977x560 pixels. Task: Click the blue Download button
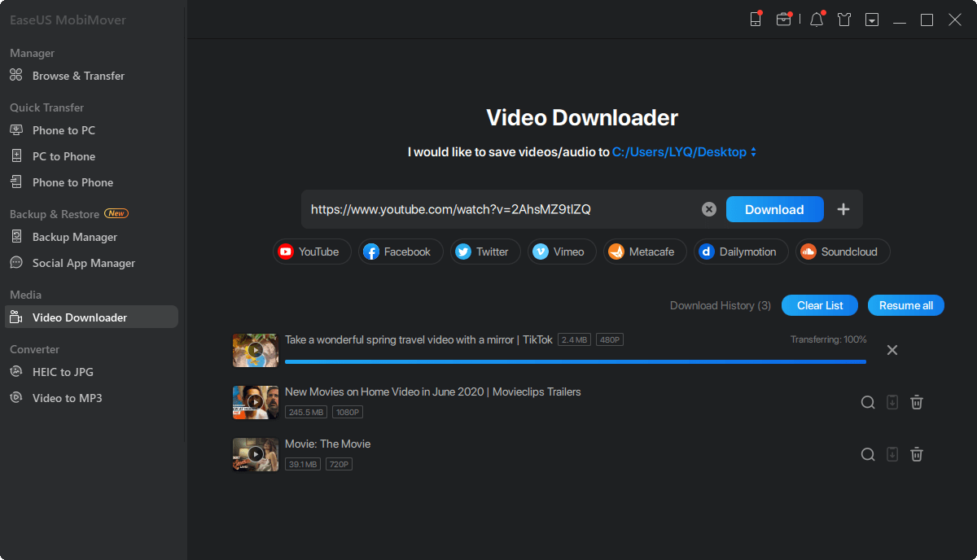pyautogui.click(x=774, y=209)
